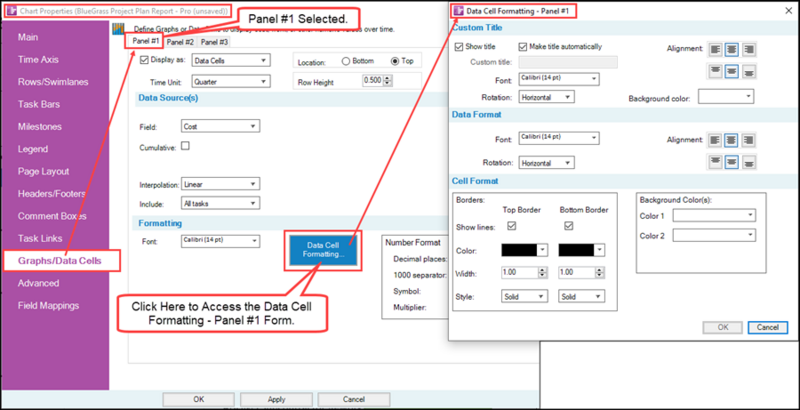Select Graphs/Data Cells in the sidebar
Image resolution: width=800 pixels, height=410 pixels.
click(60, 261)
